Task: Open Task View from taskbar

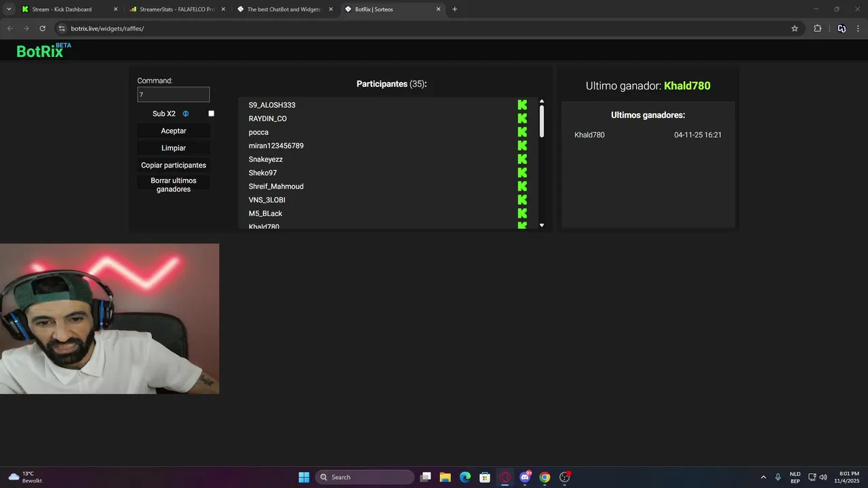Action: 425,477
